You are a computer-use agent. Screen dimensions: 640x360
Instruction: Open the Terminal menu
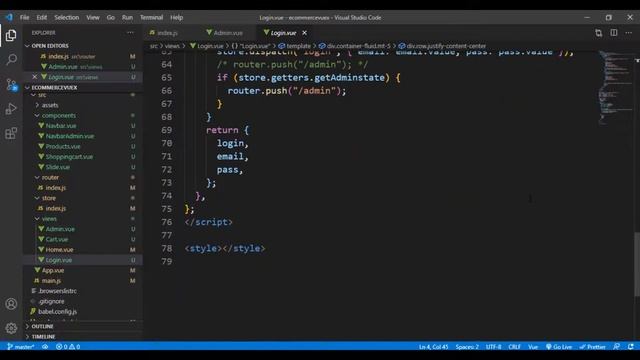click(x=151, y=18)
